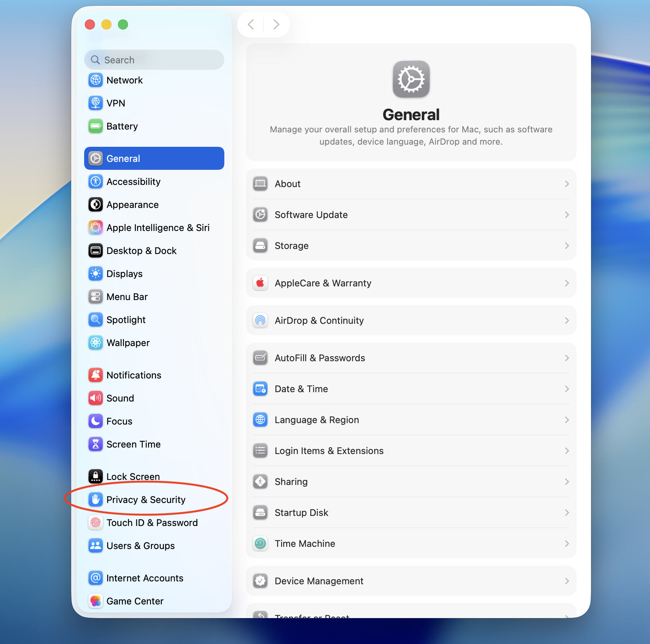Click the chevron on the Sharing row

coord(567,482)
